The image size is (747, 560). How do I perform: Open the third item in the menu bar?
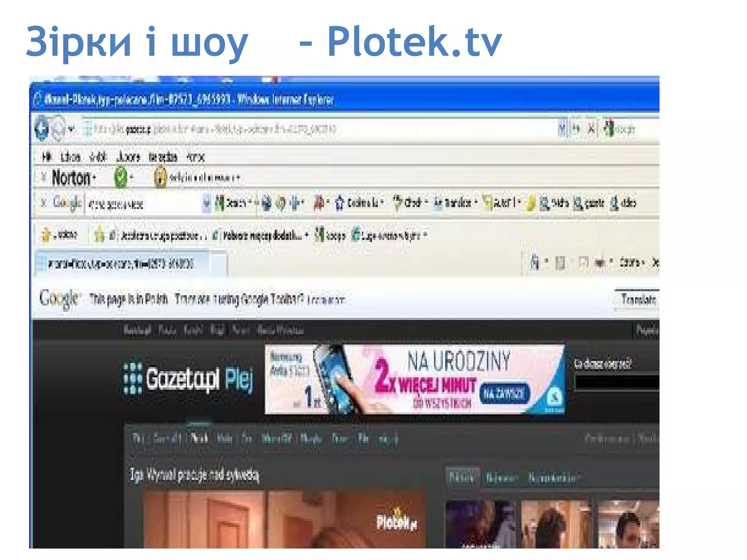[98, 157]
